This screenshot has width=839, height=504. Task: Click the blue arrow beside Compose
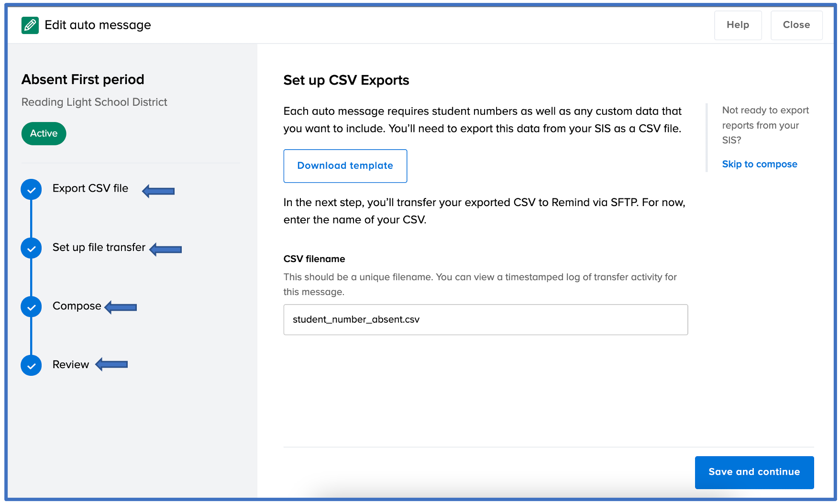[x=121, y=307]
